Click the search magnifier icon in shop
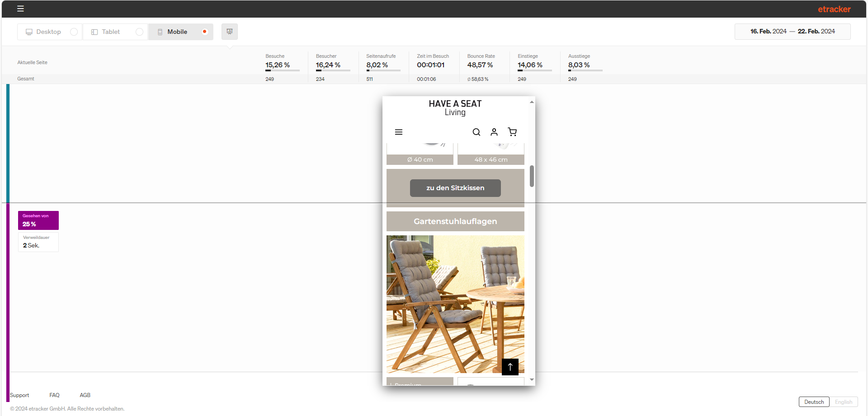868x416 pixels. (x=476, y=132)
